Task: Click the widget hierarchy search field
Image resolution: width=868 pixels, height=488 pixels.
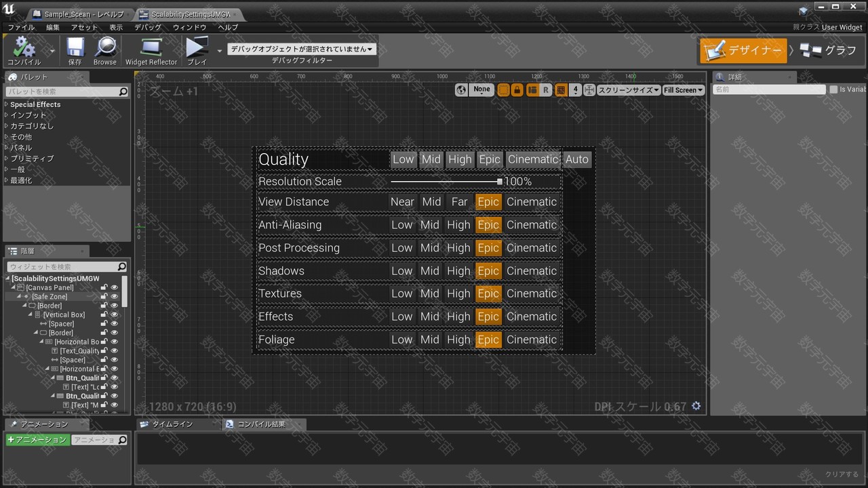Action: [66, 266]
